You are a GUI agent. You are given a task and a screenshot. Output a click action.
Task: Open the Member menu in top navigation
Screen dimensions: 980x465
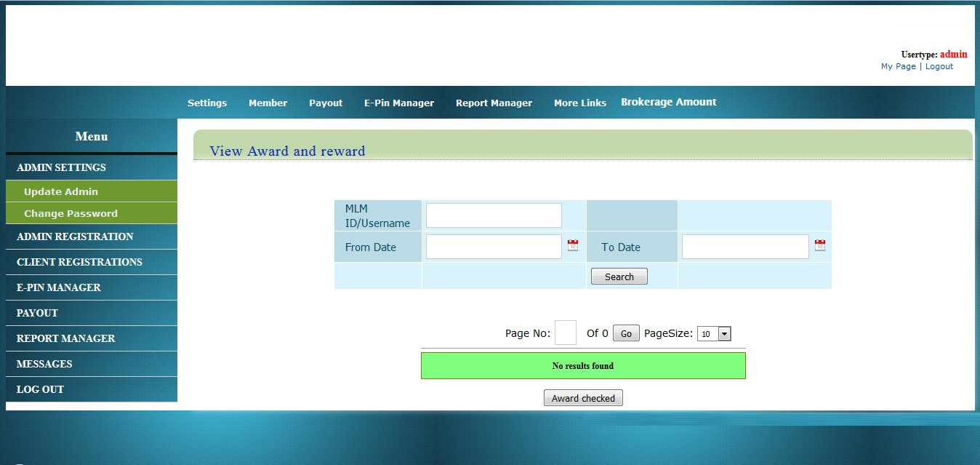tap(268, 103)
